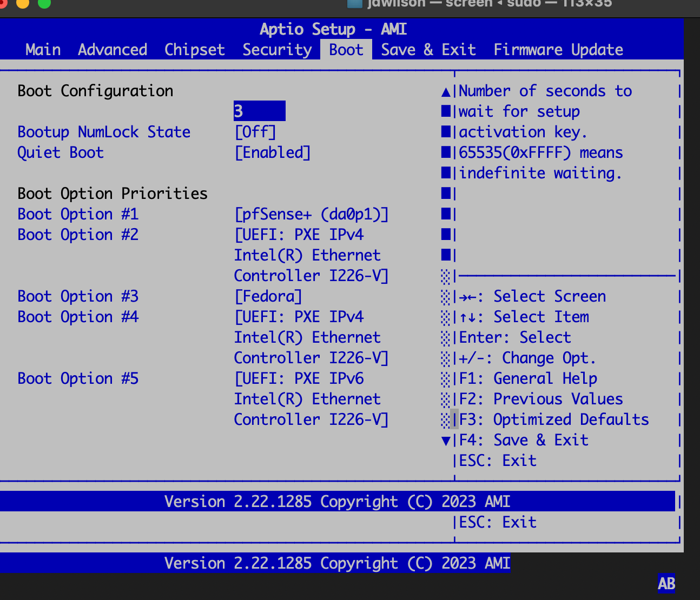Open the Save & Exit tab

[428, 50]
